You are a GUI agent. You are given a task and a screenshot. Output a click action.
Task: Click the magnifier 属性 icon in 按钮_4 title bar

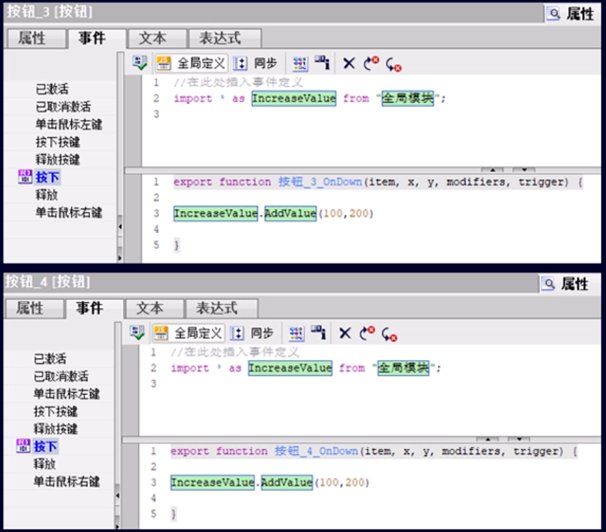(x=548, y=284)
